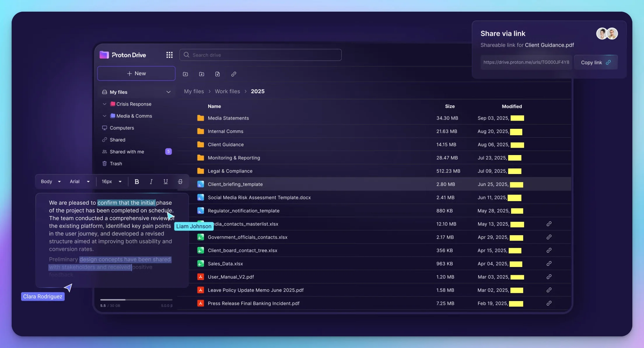Screen dimensions: 644x348
Task: Toggle strikethrough formatting in the editor
Action: 180,181
